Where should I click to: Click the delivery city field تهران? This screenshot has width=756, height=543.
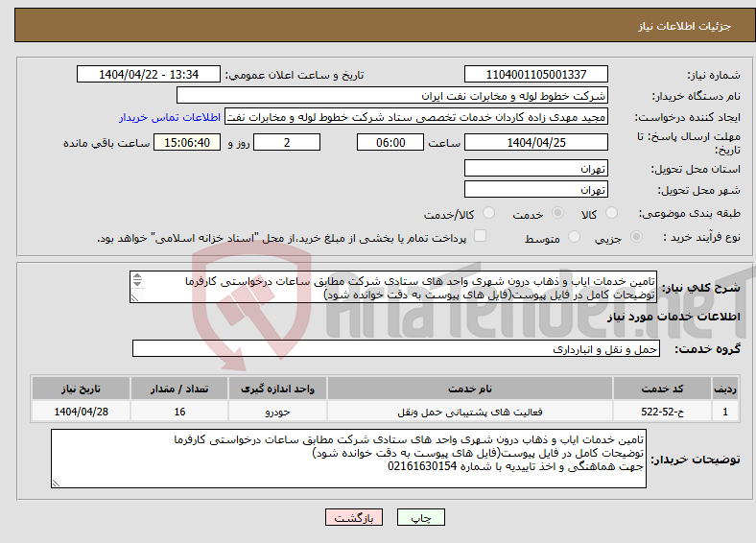[535, 189]
